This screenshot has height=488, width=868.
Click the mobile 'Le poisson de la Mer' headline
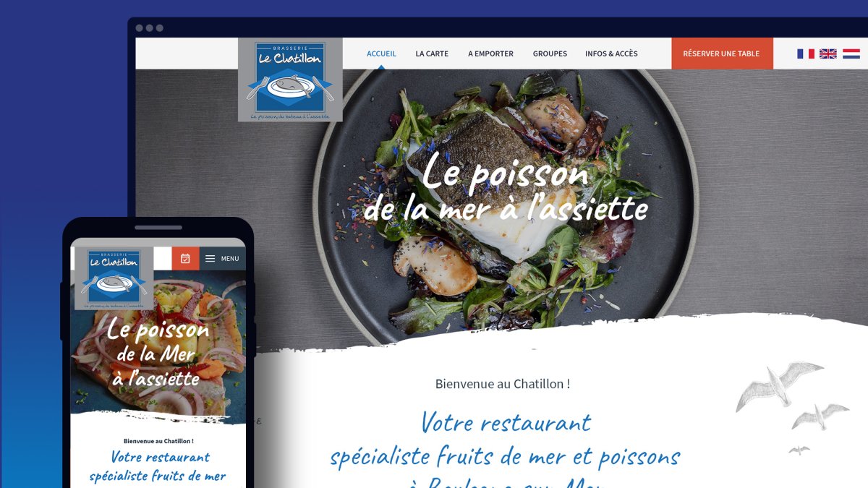click(x=158, y=343)
